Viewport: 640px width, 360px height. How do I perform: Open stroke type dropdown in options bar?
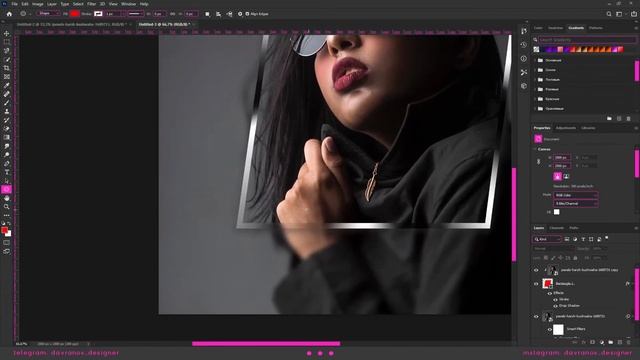click(135, 13)
